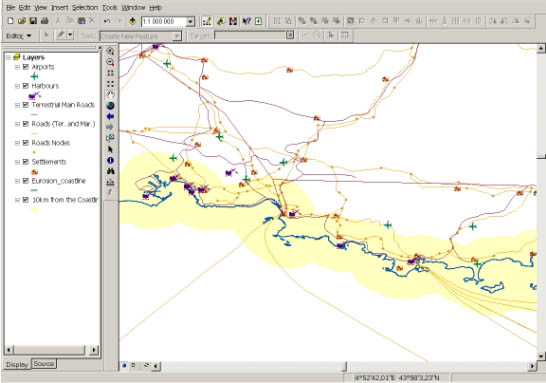Open the map scale dropdown
The height and width of the screenshot is (383, 546).
pos(190,22)
